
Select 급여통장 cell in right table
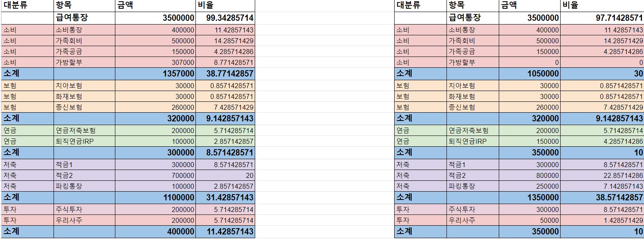click(473, 18)
